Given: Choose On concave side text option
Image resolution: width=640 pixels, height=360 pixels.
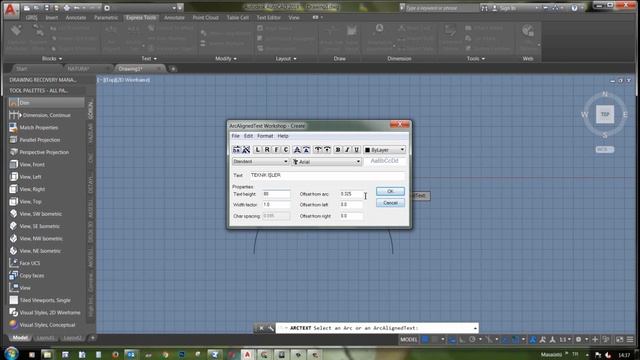Looking at the screenshot, I should [307, 150].
